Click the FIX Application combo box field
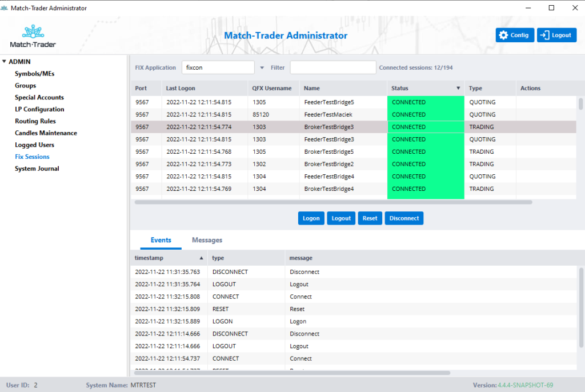This screenshot has width=585, height=392. coord(218,67)
